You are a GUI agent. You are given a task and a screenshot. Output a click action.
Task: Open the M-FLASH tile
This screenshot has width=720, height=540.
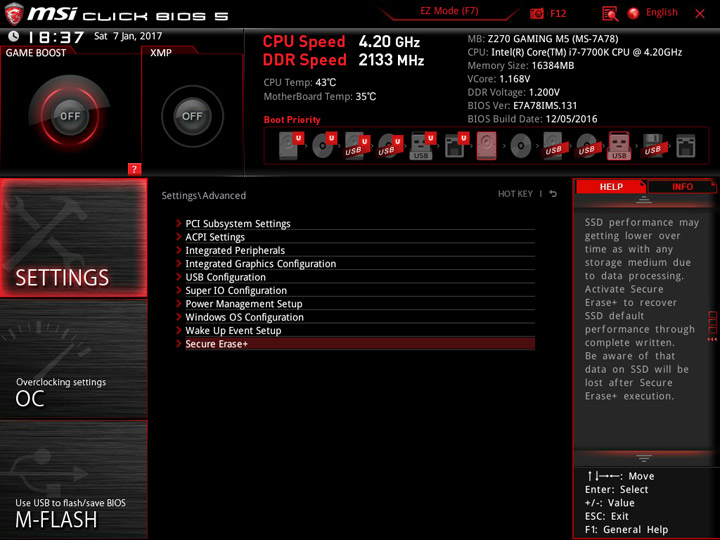[74, 479]
